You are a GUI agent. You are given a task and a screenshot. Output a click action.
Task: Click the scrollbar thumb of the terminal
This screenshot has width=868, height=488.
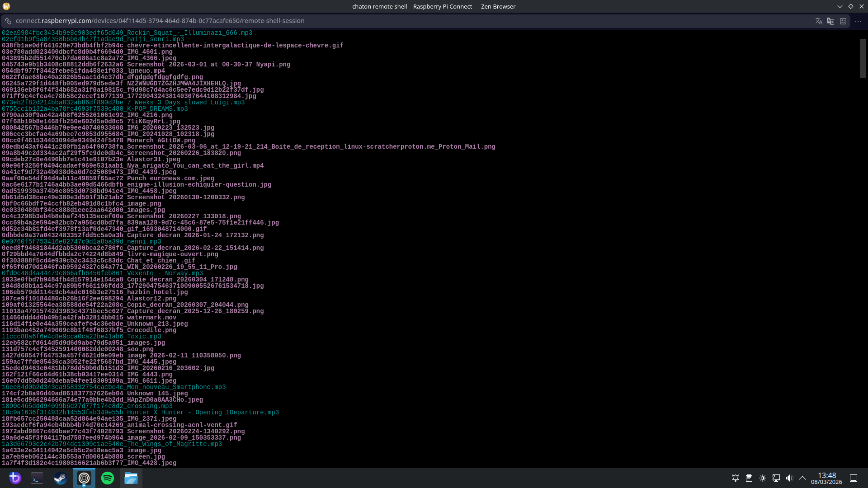click(x=863, y=58)
